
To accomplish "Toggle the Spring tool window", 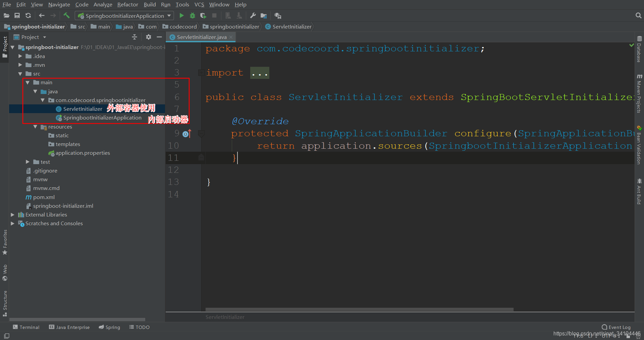I will pyautogui.click(x=109, y=327).
